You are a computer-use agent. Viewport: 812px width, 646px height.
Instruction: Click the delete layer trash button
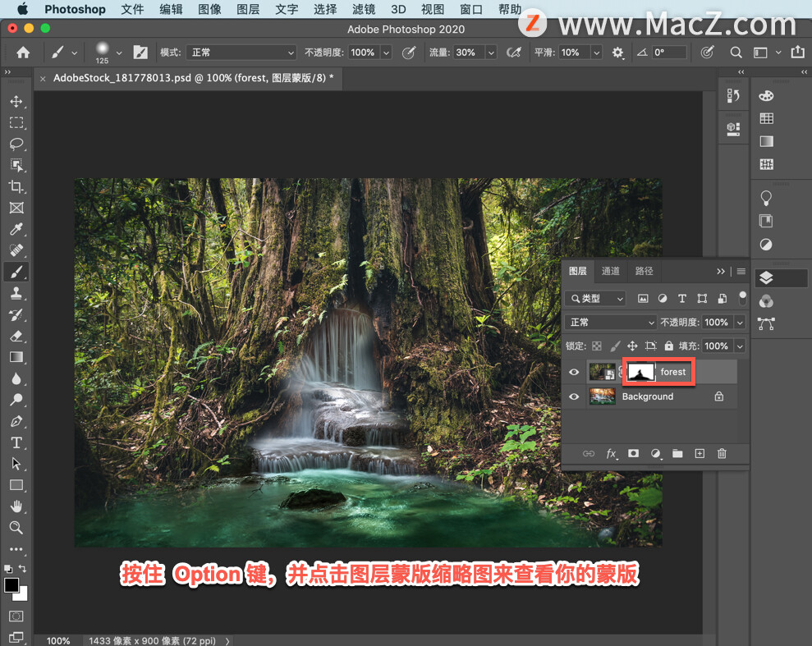click(x=722, y=453)
